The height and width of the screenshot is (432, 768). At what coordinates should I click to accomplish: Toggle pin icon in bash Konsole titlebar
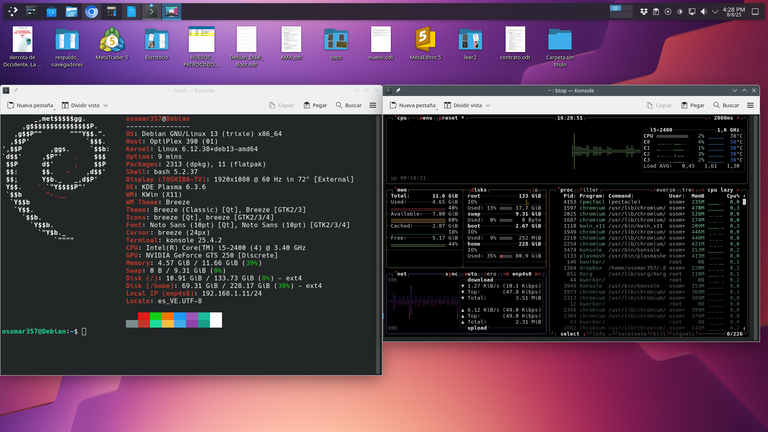15,91
